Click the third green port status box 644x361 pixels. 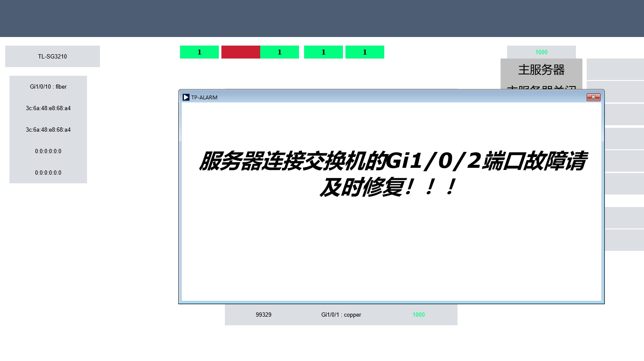click(x=324, y=52)
